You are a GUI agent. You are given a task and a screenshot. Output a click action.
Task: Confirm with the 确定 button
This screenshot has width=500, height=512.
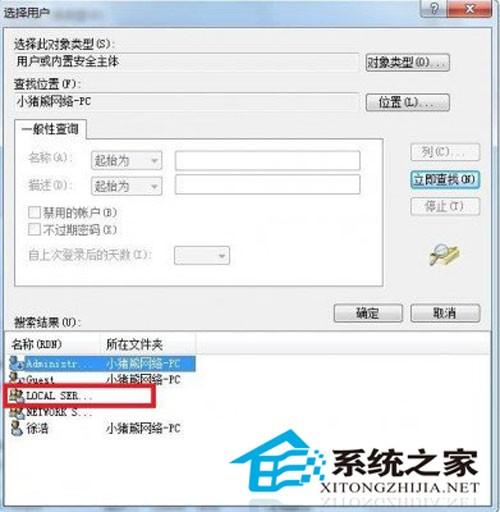(368, 313)
